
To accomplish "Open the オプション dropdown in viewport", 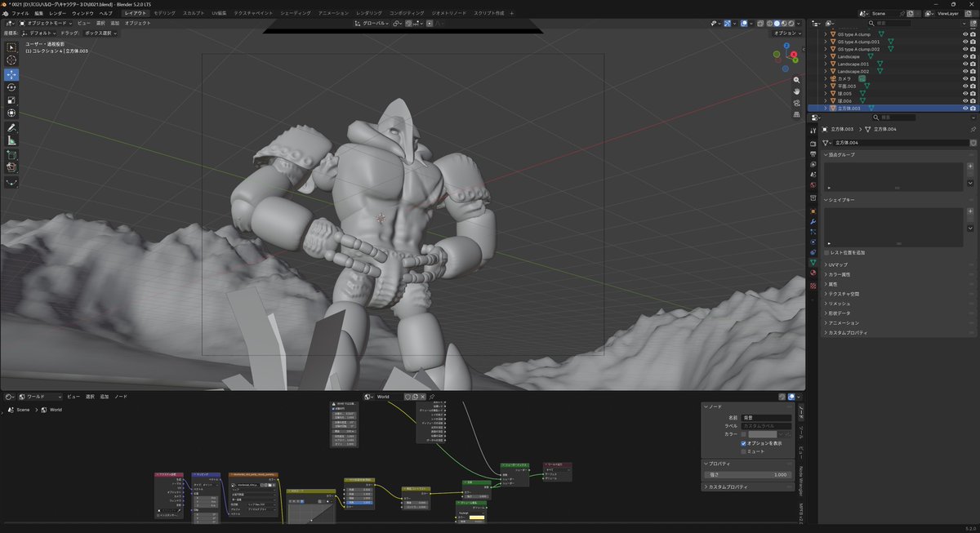I will tap(787, 33).
